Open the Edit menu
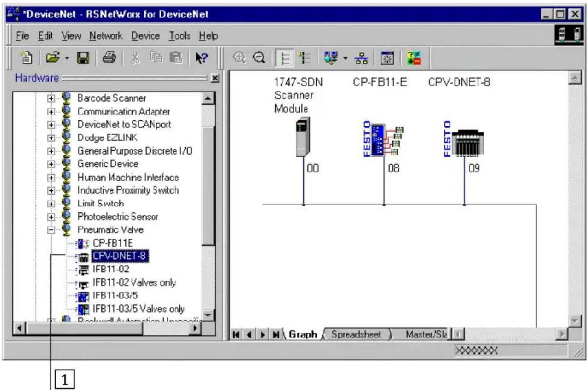 click(x=45, y=35)
